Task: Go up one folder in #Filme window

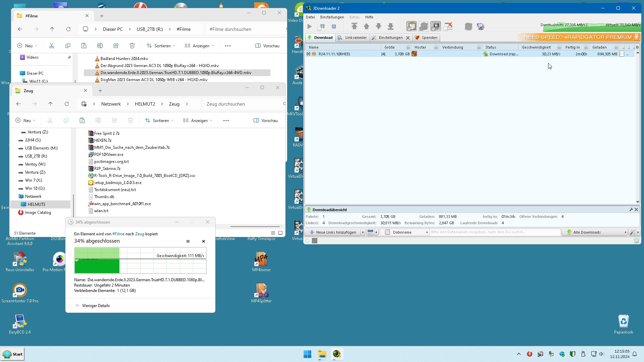Action: (x=52, y=29)
